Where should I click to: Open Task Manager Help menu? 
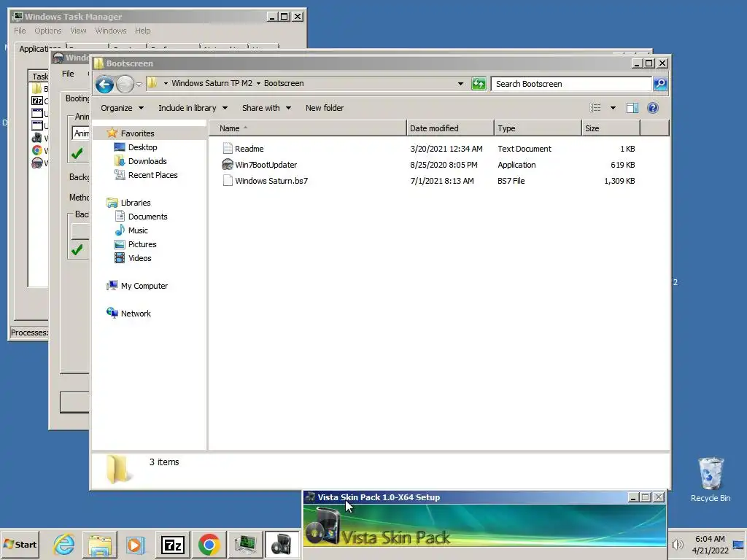pos(142,31)
